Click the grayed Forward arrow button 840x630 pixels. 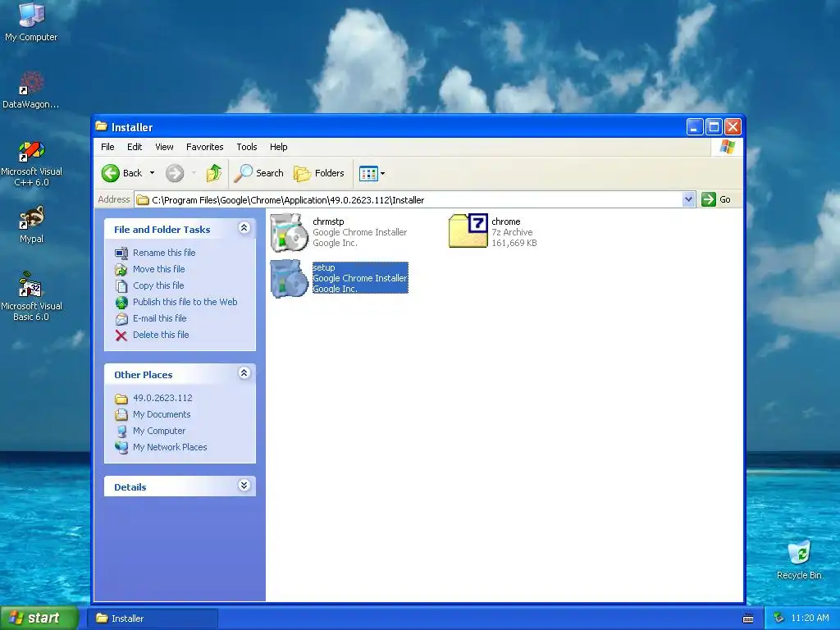(x=175, y=173)
